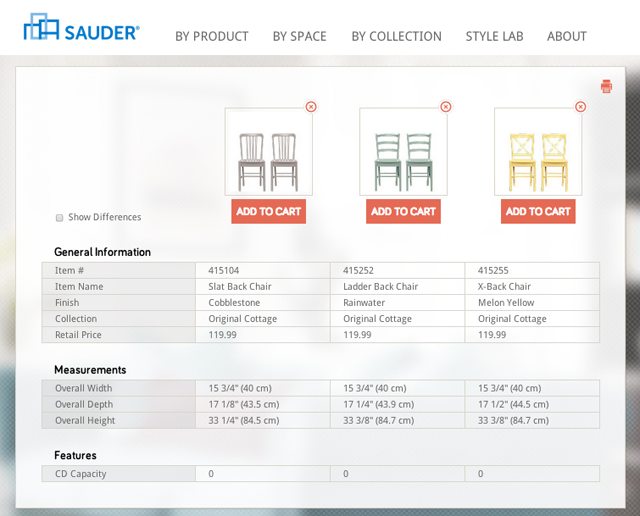This screenshot has height=516, width=640.
Task: Click the 17 1/2" (44.5 cm) depth value
Action: [513, 404]
